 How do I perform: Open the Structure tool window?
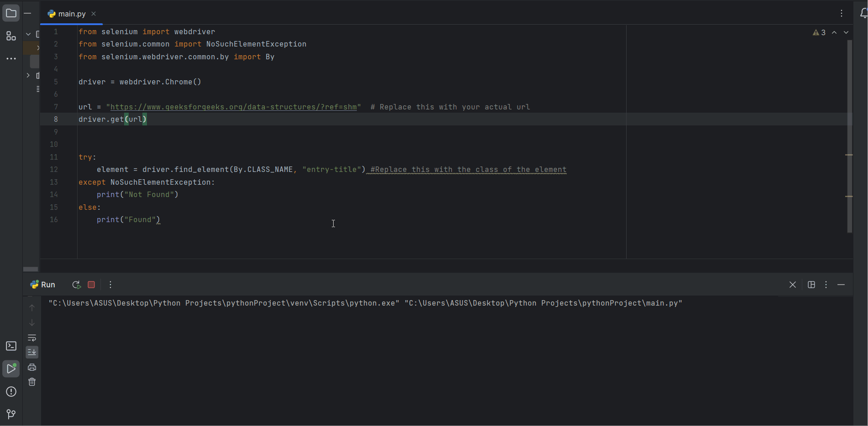pos(11,36)
